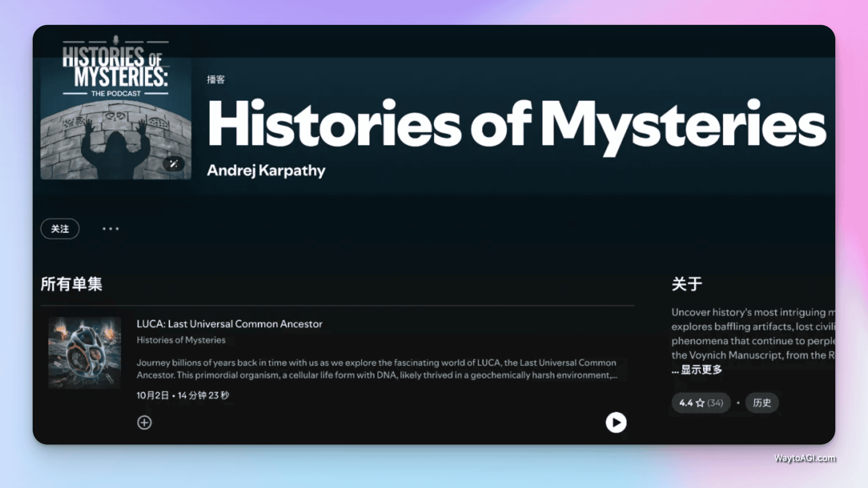Click the LUCA episode cover thumbnail
This screenshot has height=488, width=868.
tap(85, 353)
